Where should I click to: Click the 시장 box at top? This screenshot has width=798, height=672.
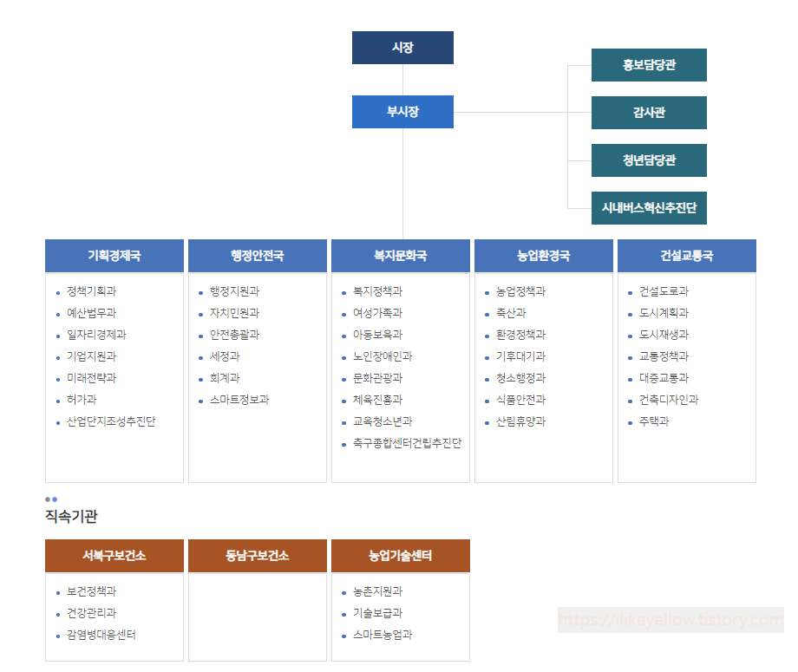tap(402, 48)
